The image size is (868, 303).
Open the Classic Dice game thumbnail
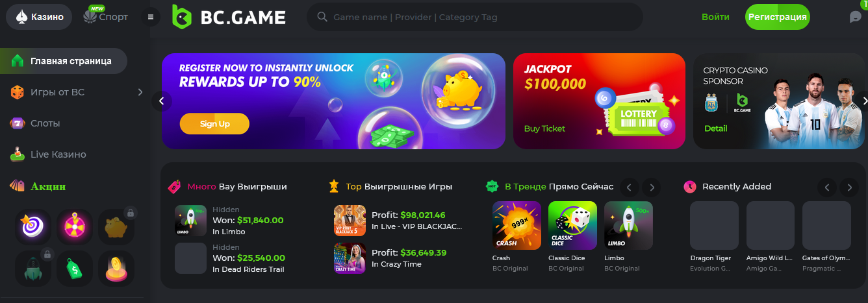(x=572, y=225)
